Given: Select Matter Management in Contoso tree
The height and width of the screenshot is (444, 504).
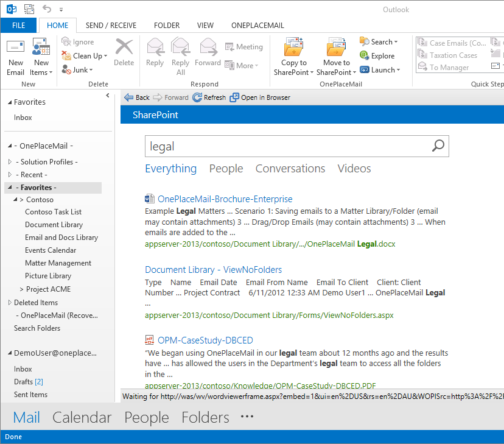Looking at the screenshot, I should click(58, 263).
